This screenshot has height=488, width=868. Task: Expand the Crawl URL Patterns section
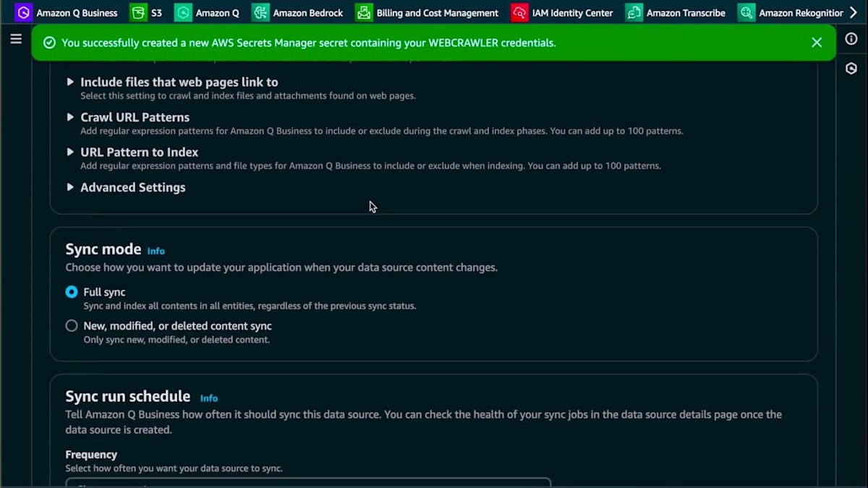coord(70,117)
